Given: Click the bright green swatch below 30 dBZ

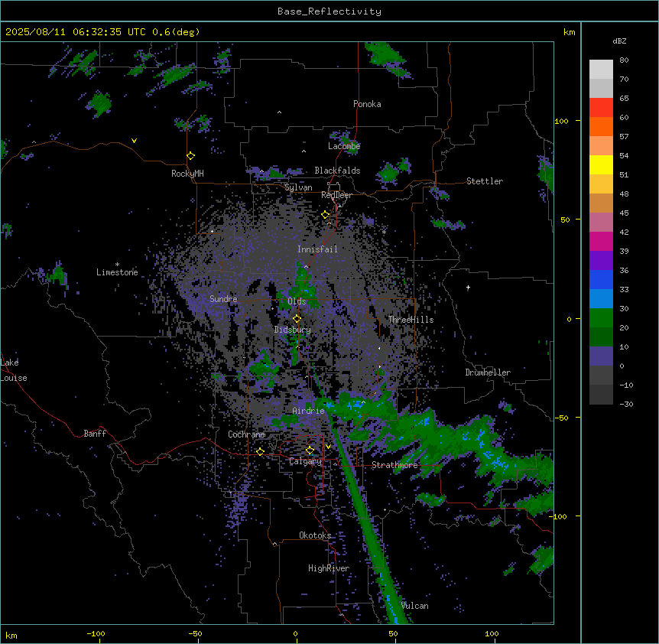Looking at the screenshot, I should (601, 318).
